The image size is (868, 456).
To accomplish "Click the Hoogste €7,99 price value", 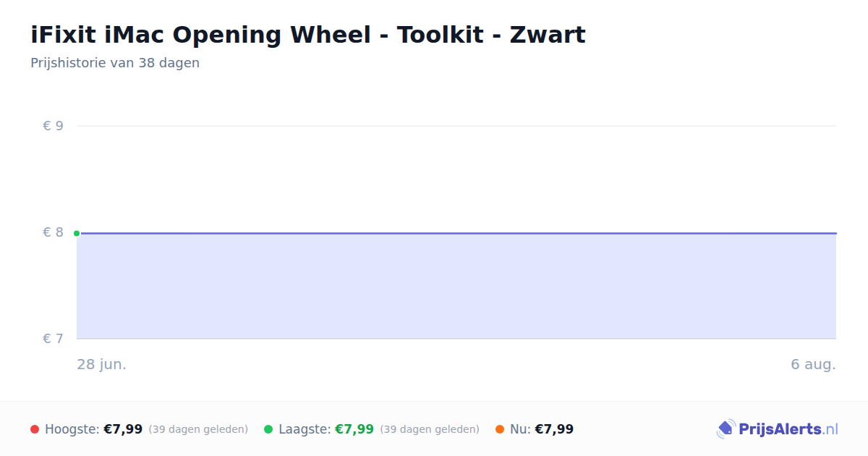I will [123, 429].
